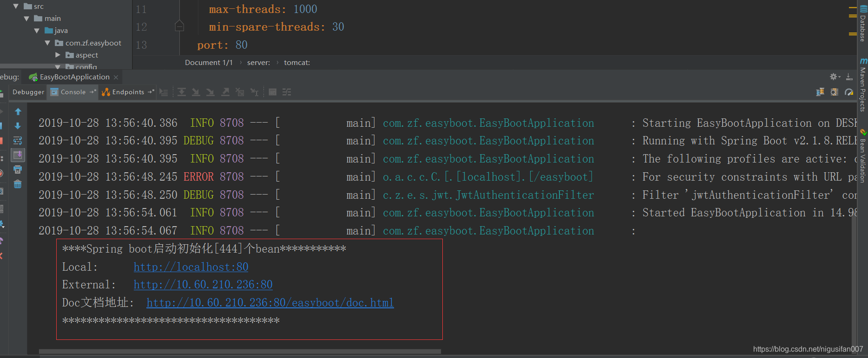
Task: Click the 'max-threads: 1000' editor line
Action: tap(263, 9)
